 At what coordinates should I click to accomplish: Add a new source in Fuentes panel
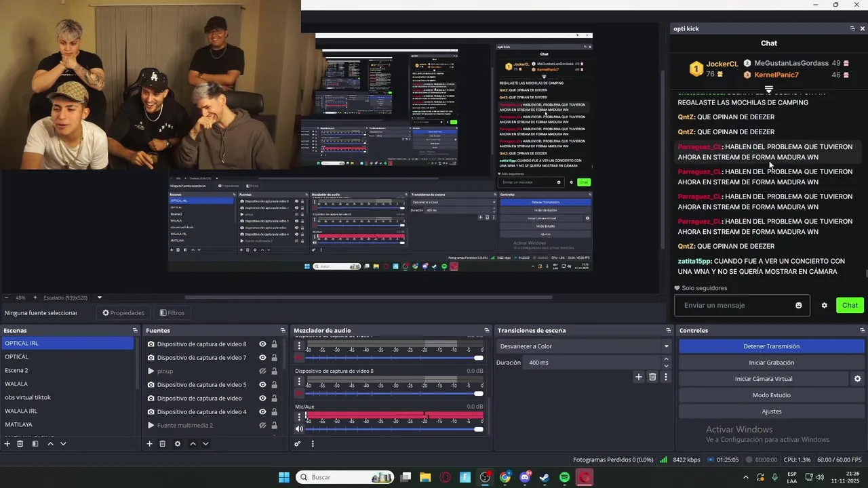coord(149,444)
